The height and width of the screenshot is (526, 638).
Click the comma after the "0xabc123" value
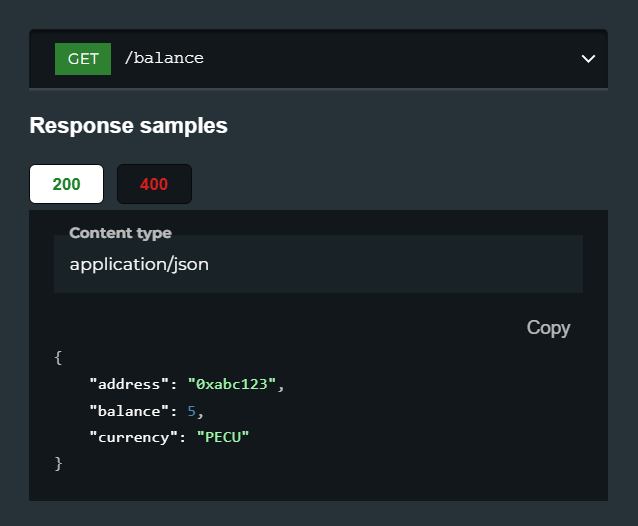coord(281,387)
